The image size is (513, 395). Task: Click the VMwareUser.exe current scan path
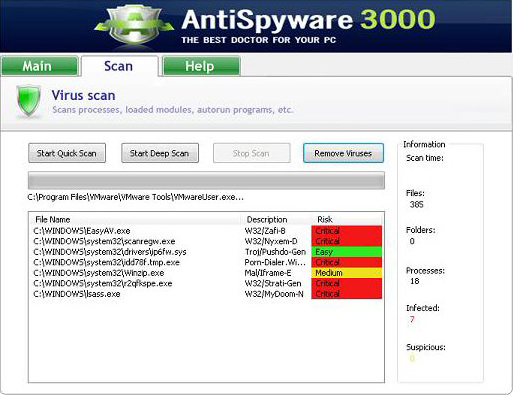coord(135,197)
